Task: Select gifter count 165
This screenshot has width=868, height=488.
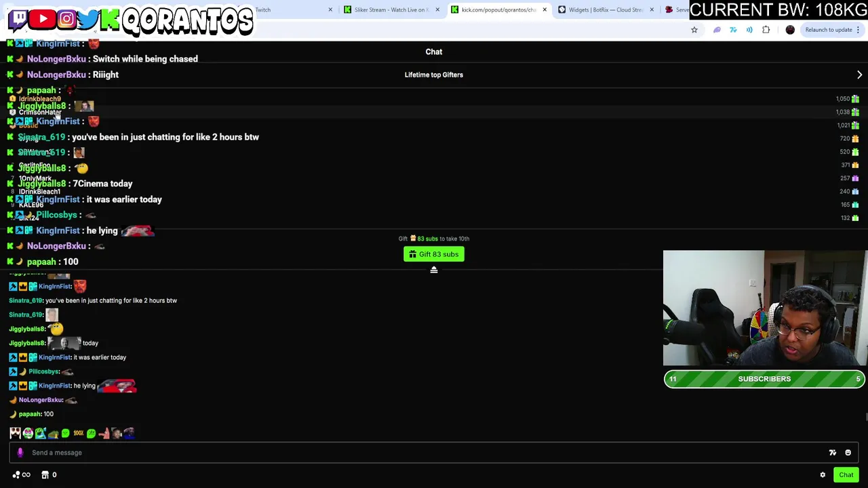Action: click(845, 205)
